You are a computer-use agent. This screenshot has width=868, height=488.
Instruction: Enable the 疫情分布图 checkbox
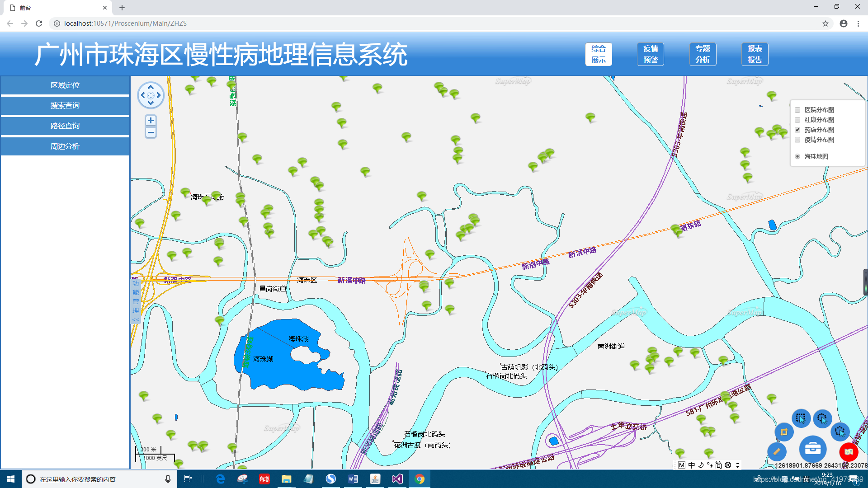[x=797, y=140]
